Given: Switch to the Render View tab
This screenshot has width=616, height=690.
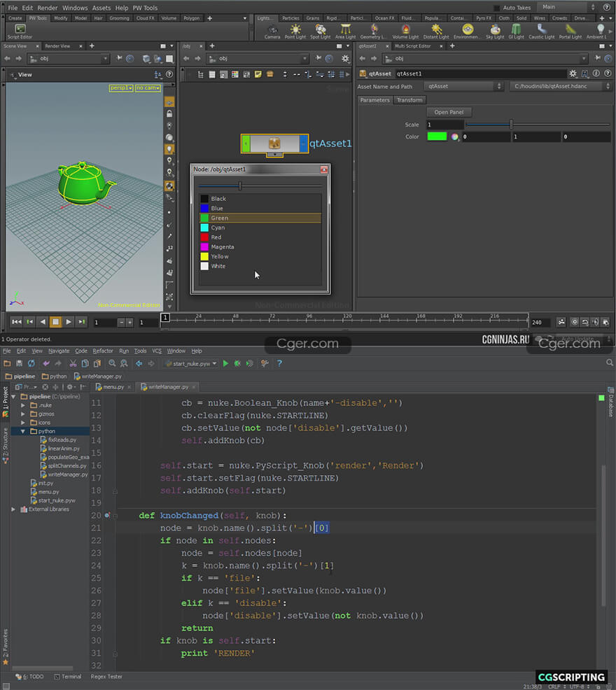Looking at the screenshot, I should (57, 46).
